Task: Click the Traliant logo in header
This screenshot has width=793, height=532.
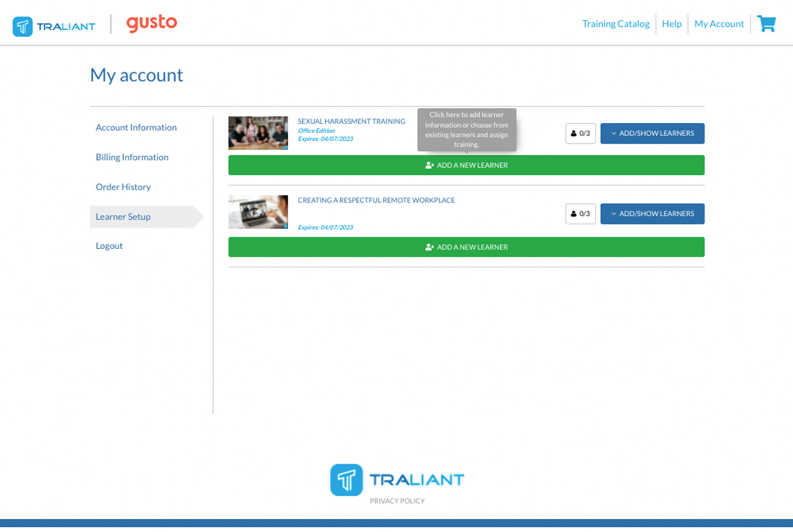Action: click(x=53, y=26)
